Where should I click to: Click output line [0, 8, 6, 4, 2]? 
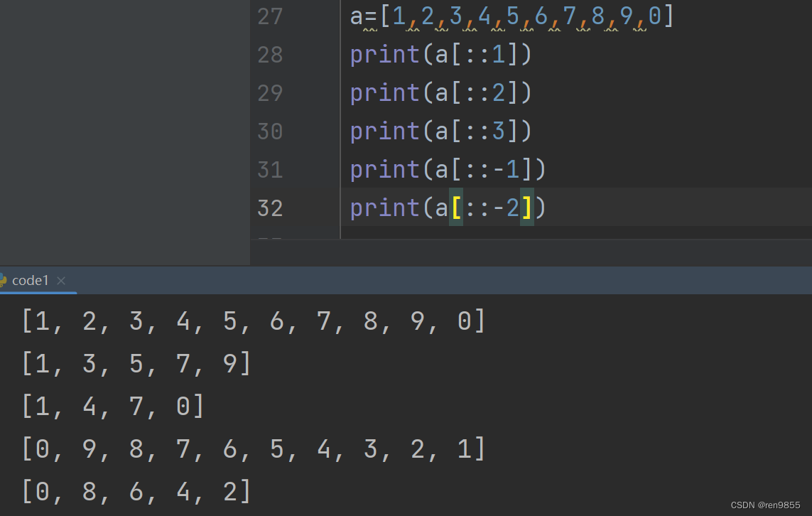click(136, 491)
